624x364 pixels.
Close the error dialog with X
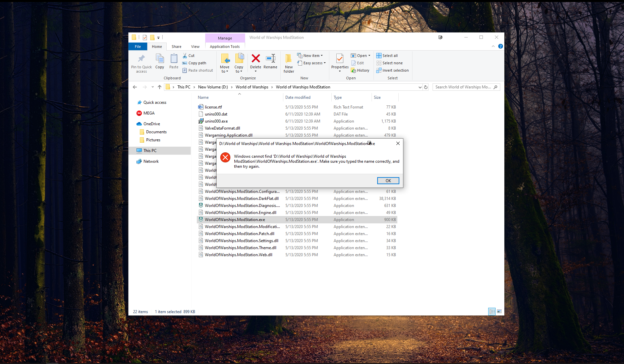point(398,143)
